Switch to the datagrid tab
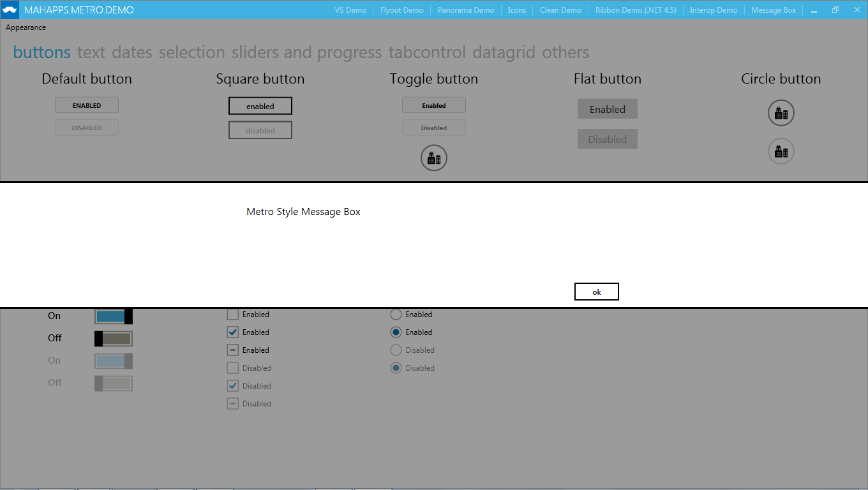This screenshot has width=868, height=490. [x=504, y=52]
